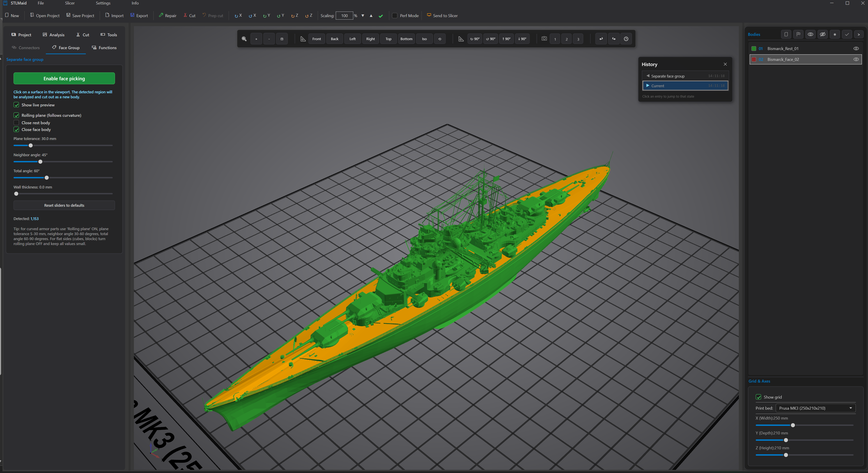Open the Slicer menu
Screen dimensions: 868x473
(x=70, y=3)
